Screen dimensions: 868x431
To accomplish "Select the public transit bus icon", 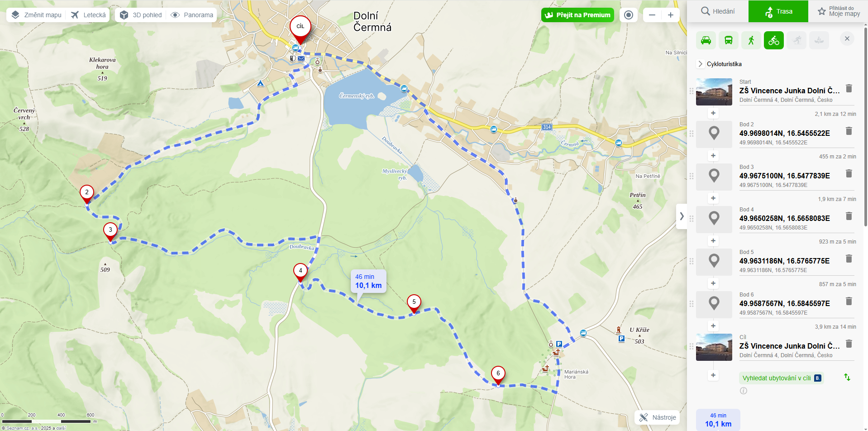I will (x=729, y=40).
